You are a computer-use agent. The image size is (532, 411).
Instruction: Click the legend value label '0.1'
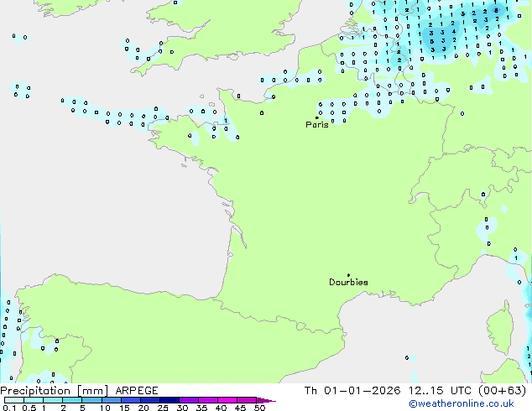click(9, 408)
